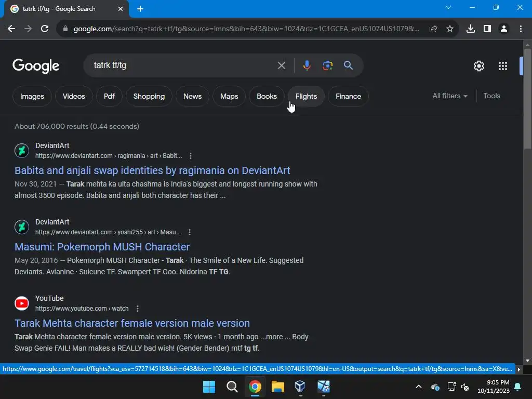Reload the current page
The width and height of the screenshot is (532, 399).
[45, 29]
